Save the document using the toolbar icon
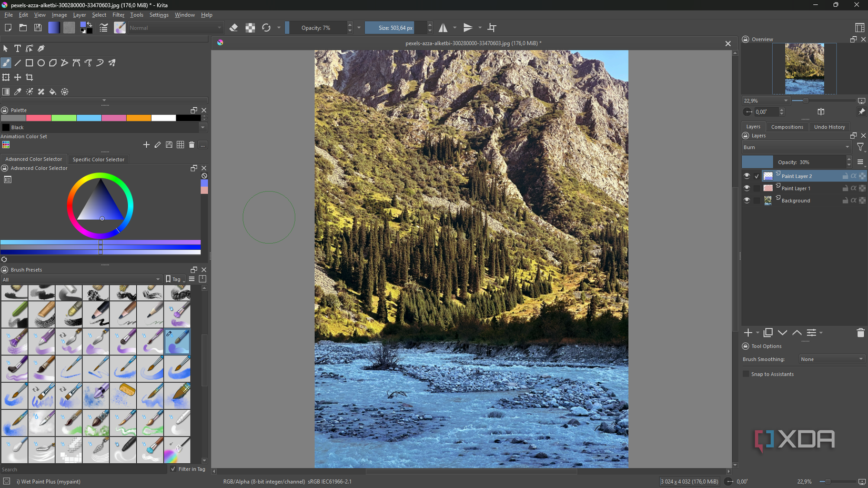Viewport: 868px width, 488px height. [38, 27]
